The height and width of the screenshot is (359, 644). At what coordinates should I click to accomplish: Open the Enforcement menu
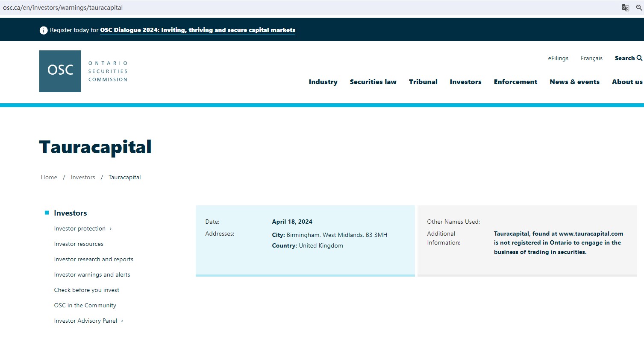point(515,82)
